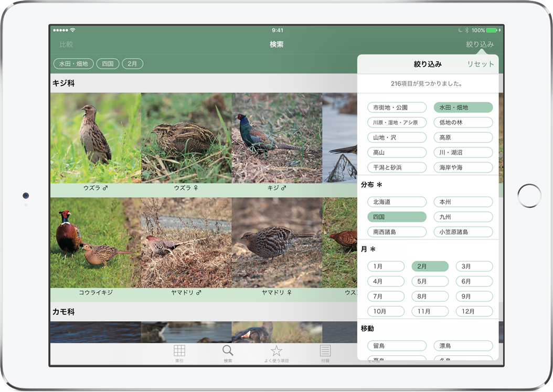Select 南西諸島 distribution filter
The image size is (553, 392).
pos(397,232)
